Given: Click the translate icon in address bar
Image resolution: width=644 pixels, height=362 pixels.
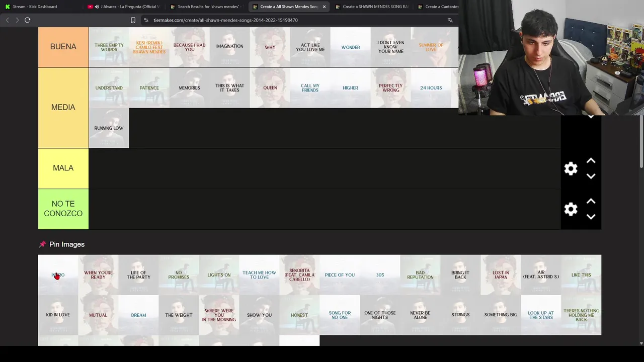Looking at the screenshot, I should coord(450,20).
